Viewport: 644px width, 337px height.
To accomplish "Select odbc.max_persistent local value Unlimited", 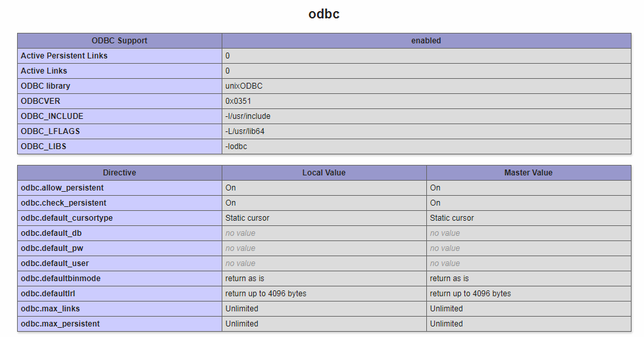I will pyautogui.click(x=242, y=324).
